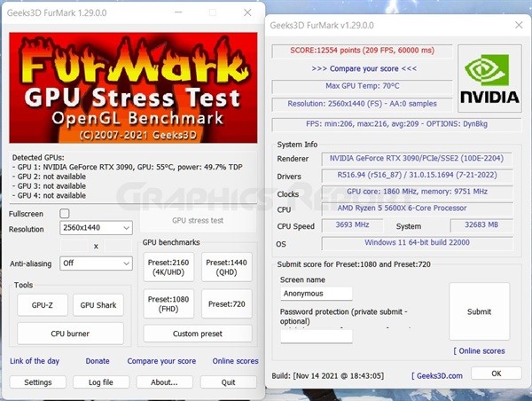Viewport: 532px width, 401px height.
Task: Follow the Donate link
Action: 98,361
